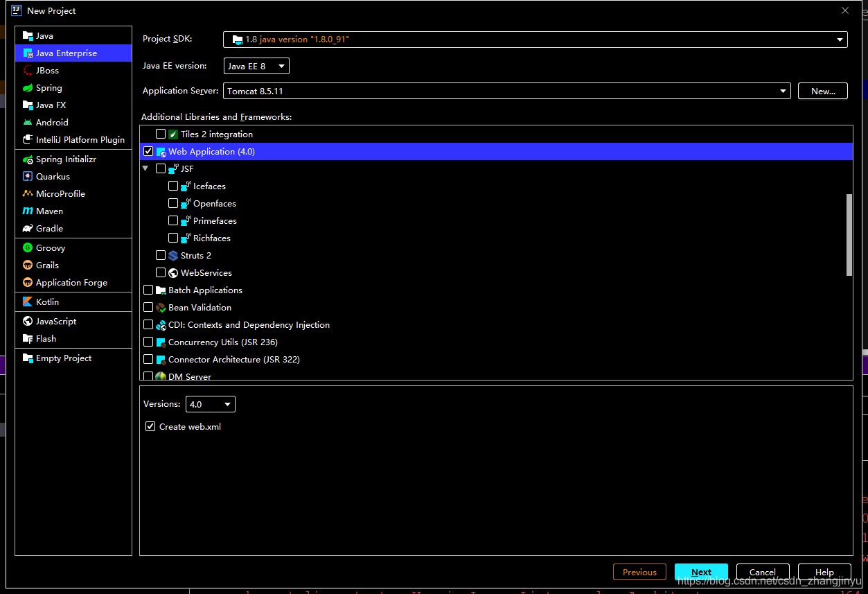Click the New... server button
The image size is (868, 594).
[x=823, y=91]
